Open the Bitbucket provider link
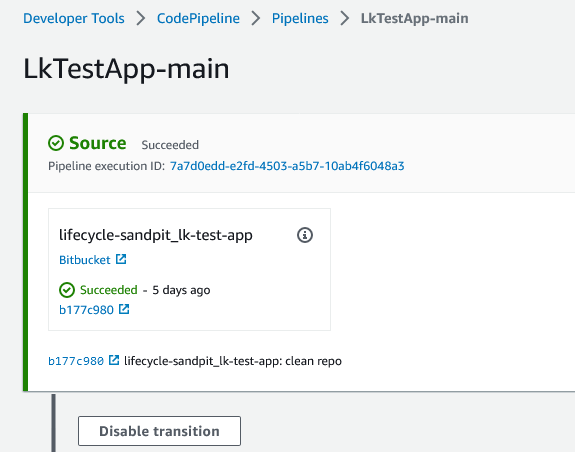The width and height of the screenshot is (575, 452). point(85,260)
